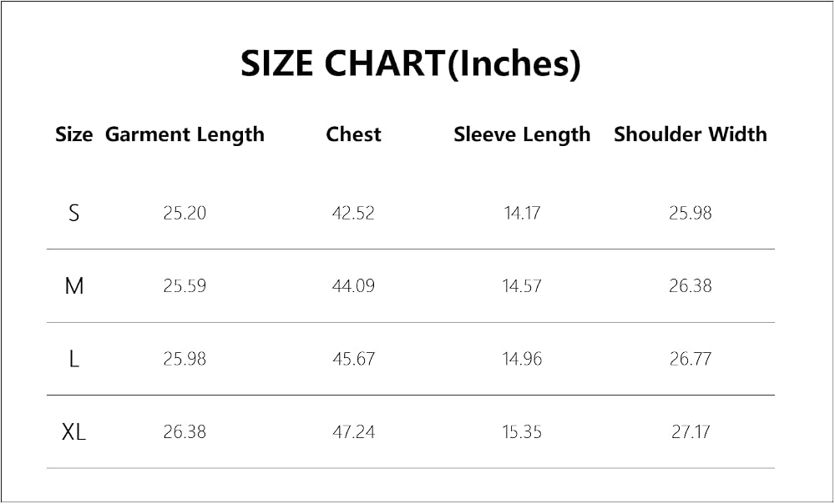Click the S size row label
Image resolution: width=835 pixels, height=504 pixels.
[74, 214]
